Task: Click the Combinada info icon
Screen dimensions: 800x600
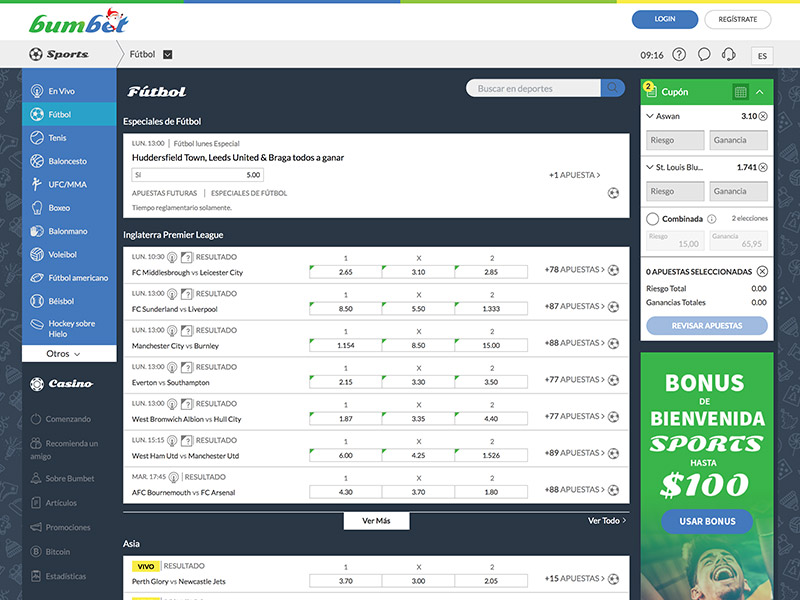Action: pyautogui.click(x=711, y=219)
